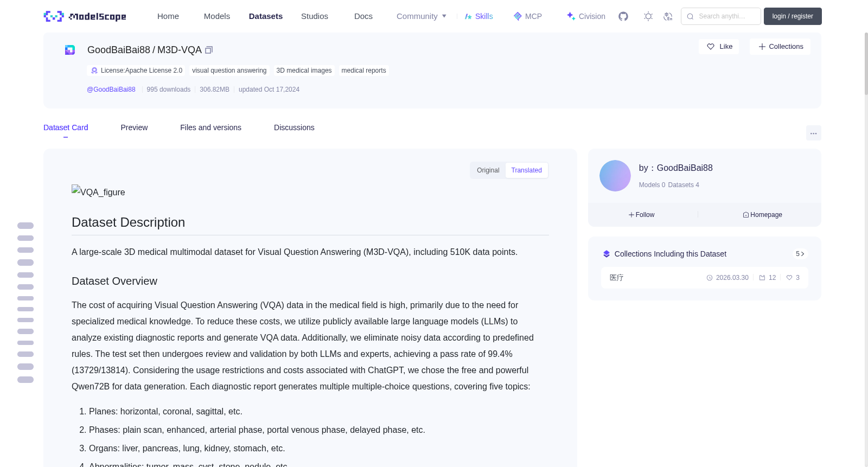The height and width of the screenshot is (467, 868).
Task: Open the 医疗 collection row
Action: click(x=704, y=278)
